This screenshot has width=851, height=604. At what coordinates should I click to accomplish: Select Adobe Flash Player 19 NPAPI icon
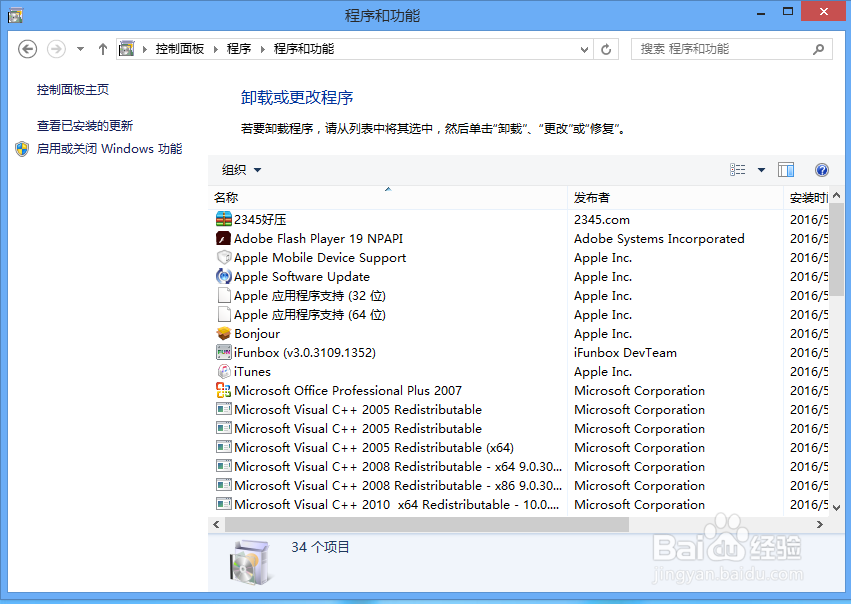click(x=224, y=238)
